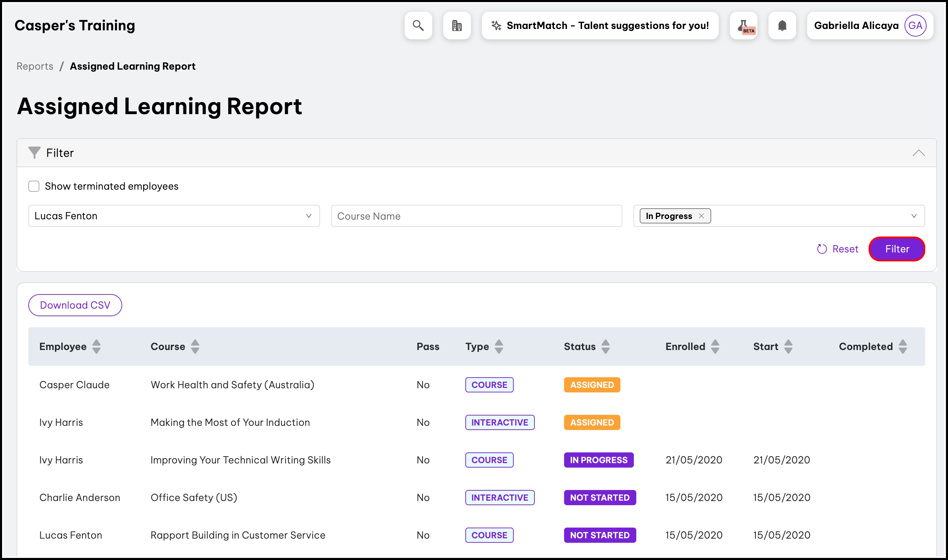948x560 pixels.
Task: Click the organisation building icon
Action: [x=457, y=26]
